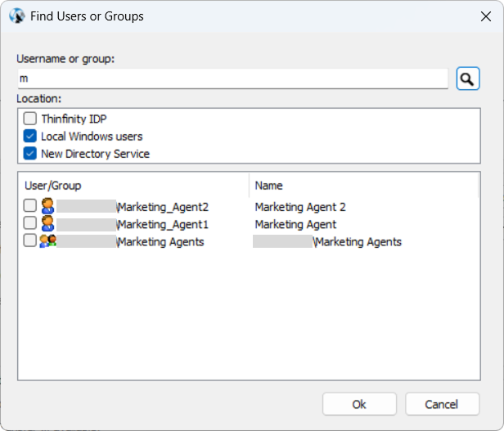
Task: Check the box for Marketing_Agent1 user
Action: coord(30,222)
